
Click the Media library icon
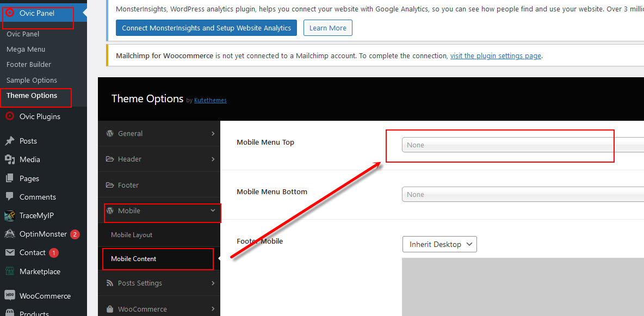coord(10,159)
